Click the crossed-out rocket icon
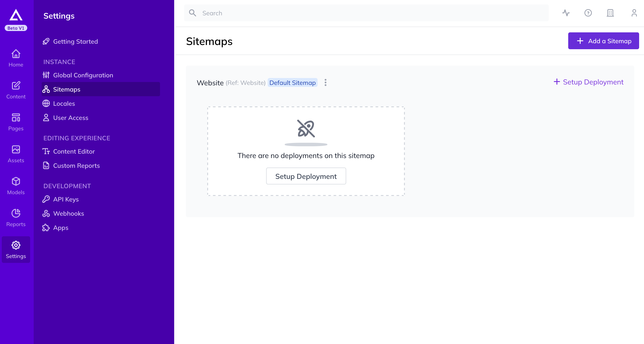The image size is (644, 344). point(306,129)
